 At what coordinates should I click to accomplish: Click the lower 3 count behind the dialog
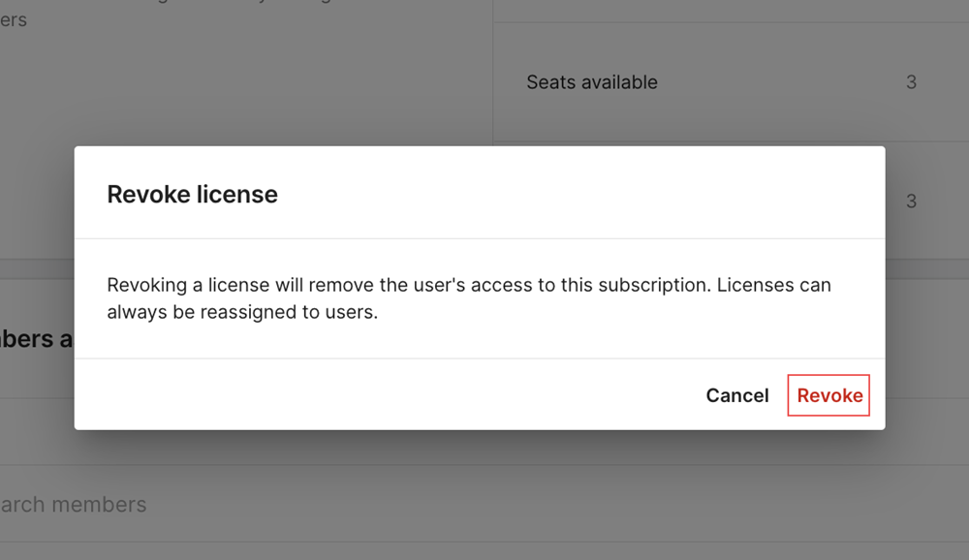(x=911, y=201)
